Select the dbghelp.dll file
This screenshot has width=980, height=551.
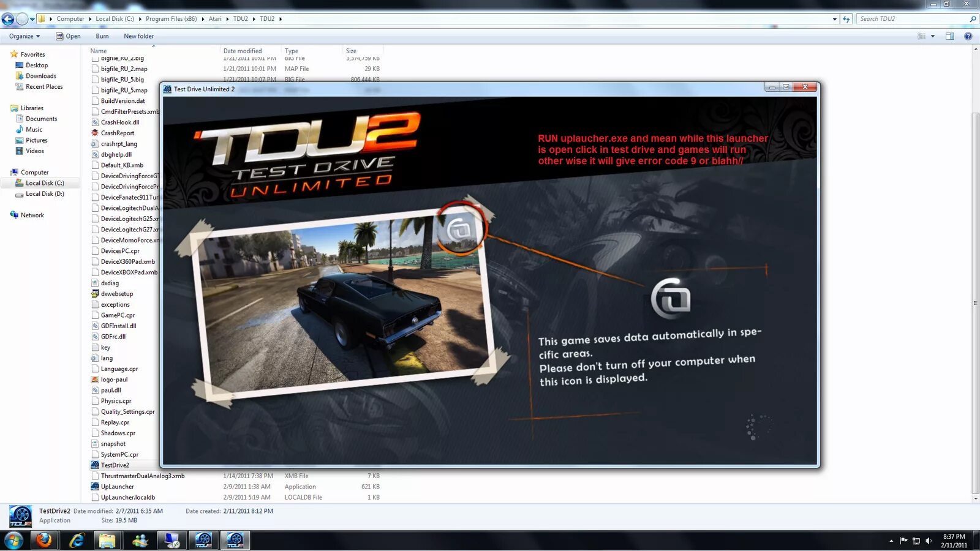(x=116, y=154)
